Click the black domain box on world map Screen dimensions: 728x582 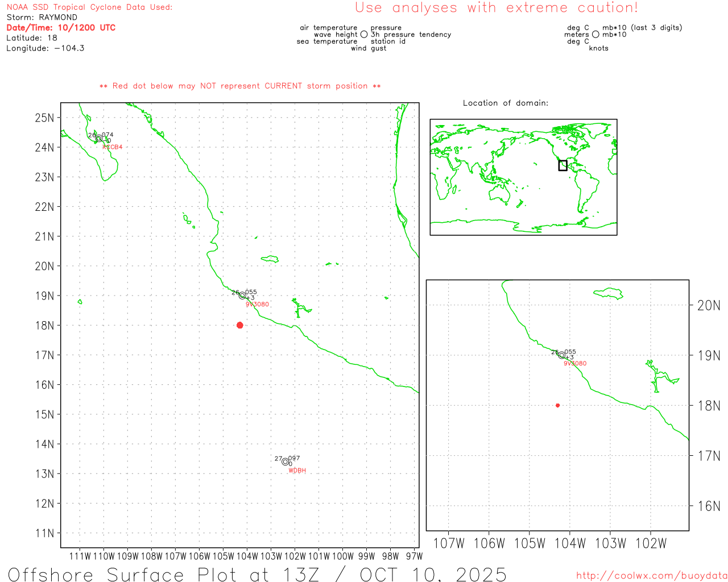(562, 165)
